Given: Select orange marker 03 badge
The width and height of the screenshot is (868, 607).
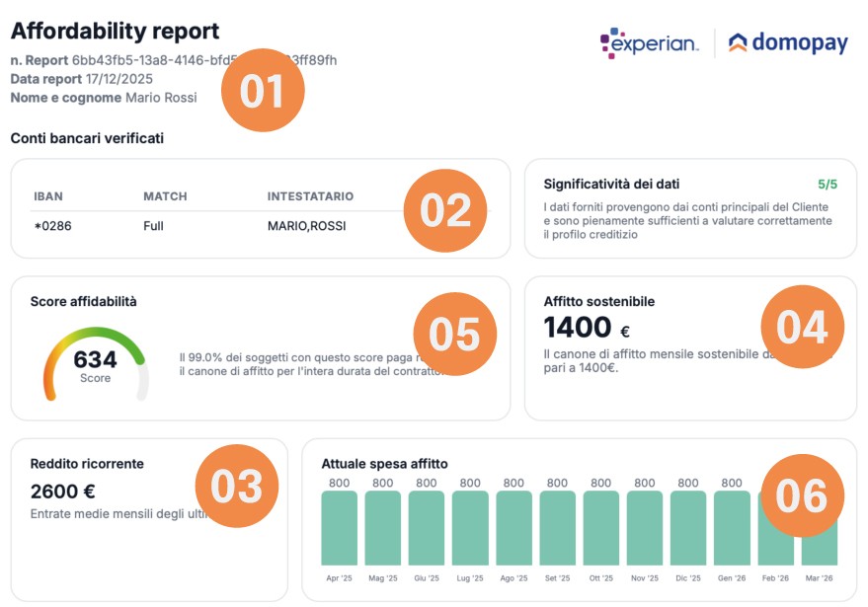Looking at the screenshot, I should tap(238, 486).
